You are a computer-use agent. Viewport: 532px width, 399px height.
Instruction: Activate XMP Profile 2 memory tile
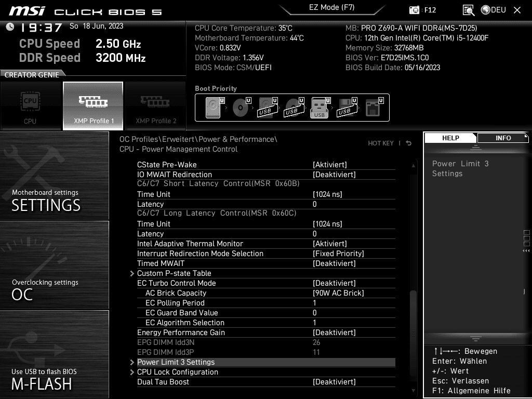click(156, 106)
